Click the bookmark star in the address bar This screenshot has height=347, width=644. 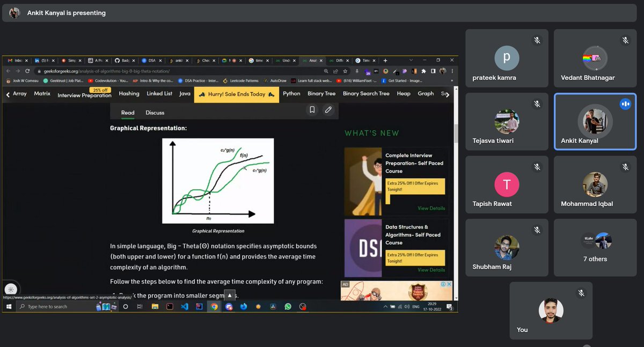[x=346, y=71]
